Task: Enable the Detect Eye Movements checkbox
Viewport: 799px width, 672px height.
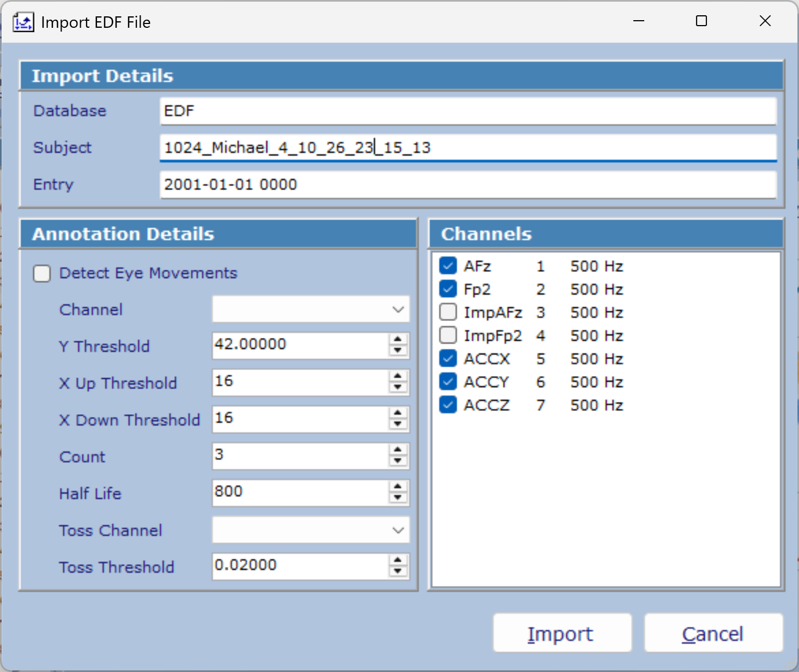Action: point(42,273)
